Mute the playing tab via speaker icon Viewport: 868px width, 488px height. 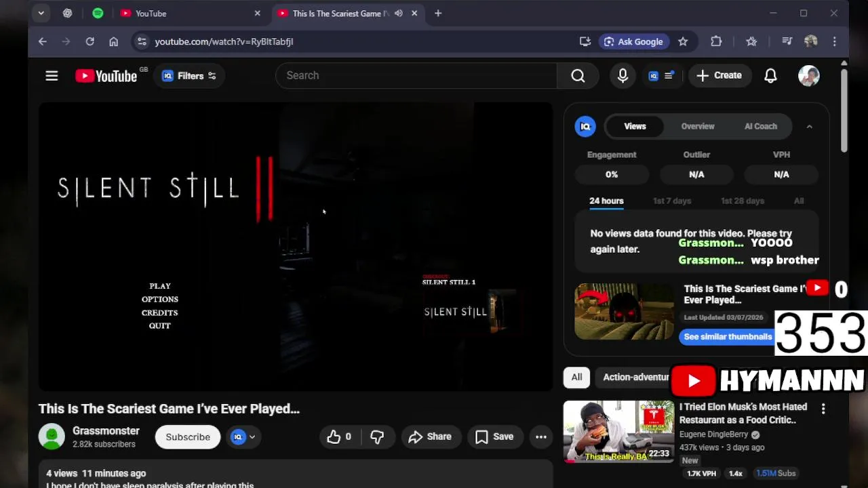tap(399, 14)
